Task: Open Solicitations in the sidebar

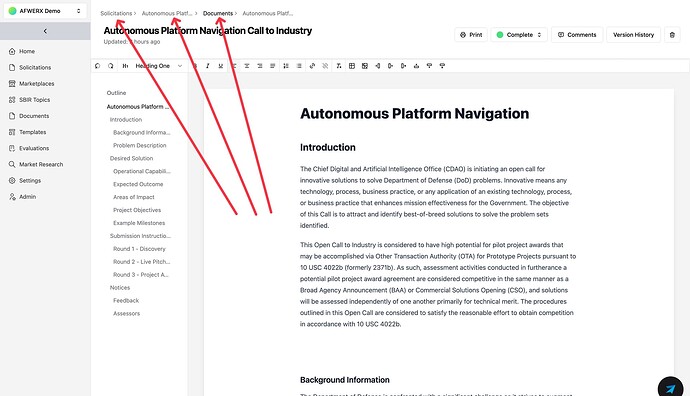Action: pyautogui.click(x=35, y=67)
